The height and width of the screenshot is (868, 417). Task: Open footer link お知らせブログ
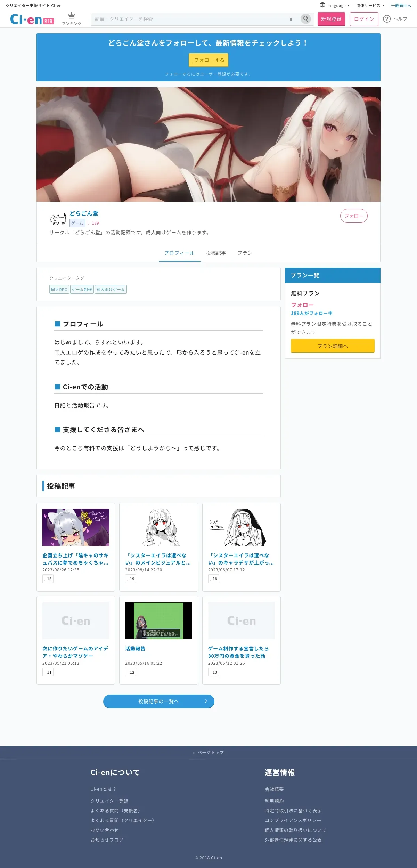(x=107, y=840)
